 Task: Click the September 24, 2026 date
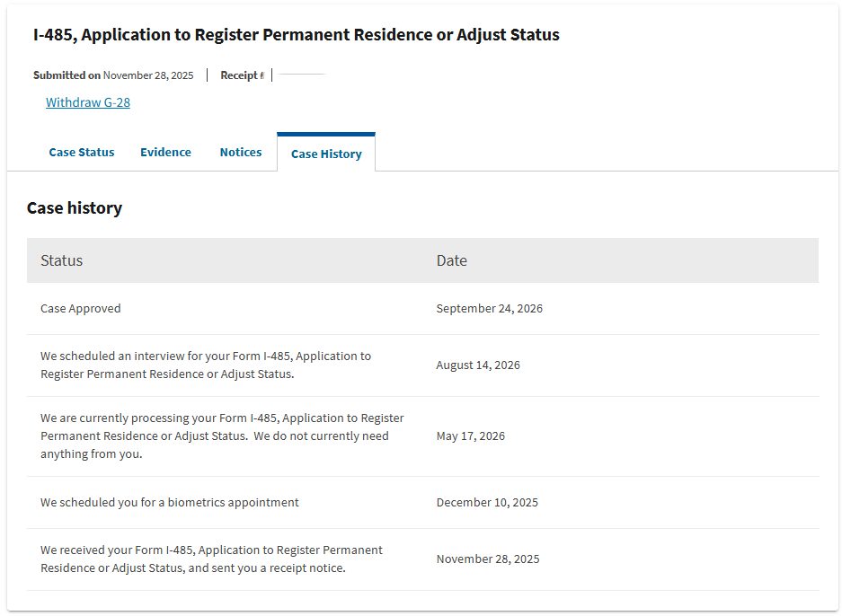[x=489, y=309]
